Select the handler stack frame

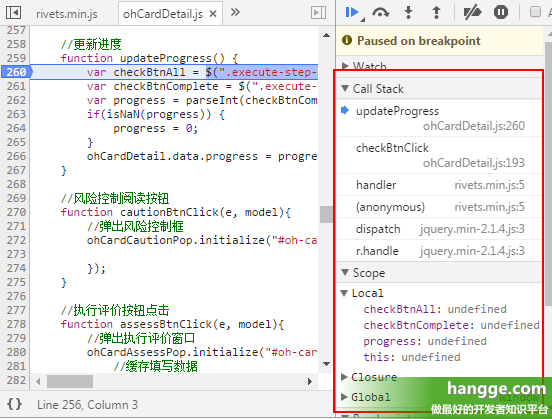point(439,185)
